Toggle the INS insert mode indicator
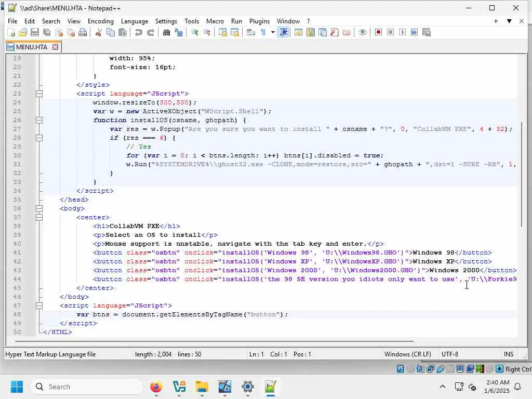This screenshot has height=399, width=532. (509, 354)
